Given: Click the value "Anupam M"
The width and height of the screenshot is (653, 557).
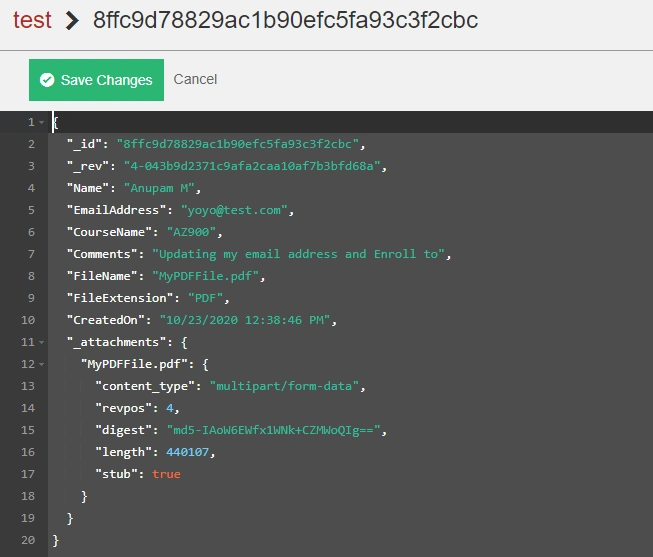Looking at the screenshot, I should (160, 188).
